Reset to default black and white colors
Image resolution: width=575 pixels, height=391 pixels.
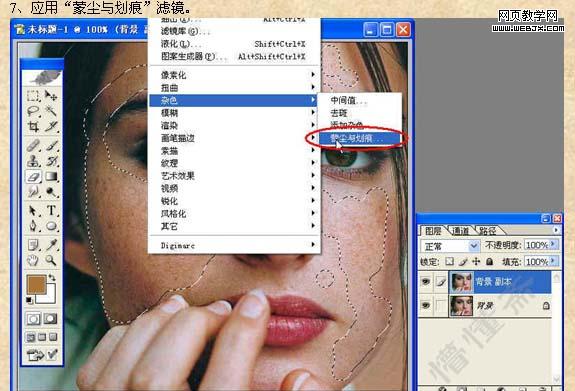29,301
